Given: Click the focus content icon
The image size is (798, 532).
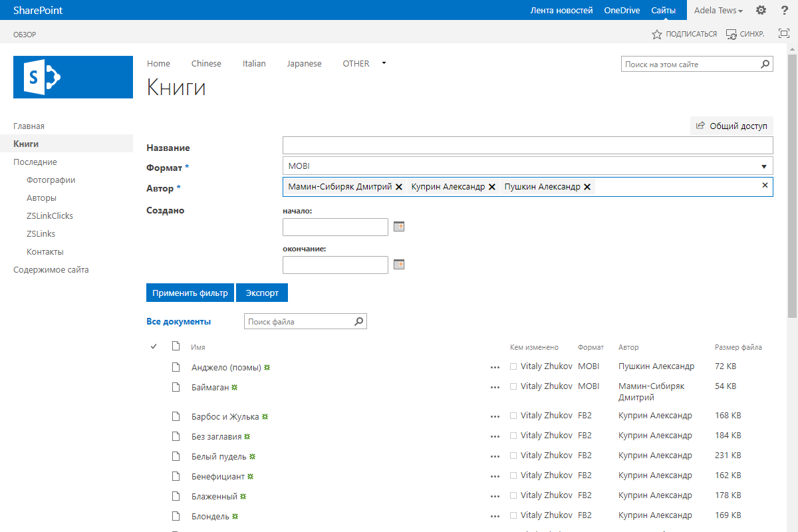Looking at the screenshot, I should coord(783,33).
